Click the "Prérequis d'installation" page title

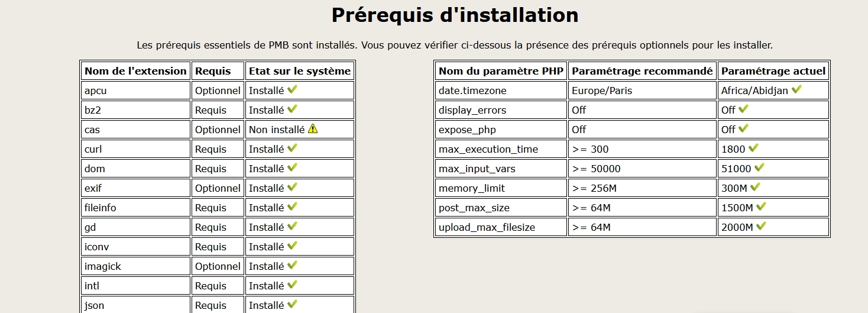pos(455,15)
